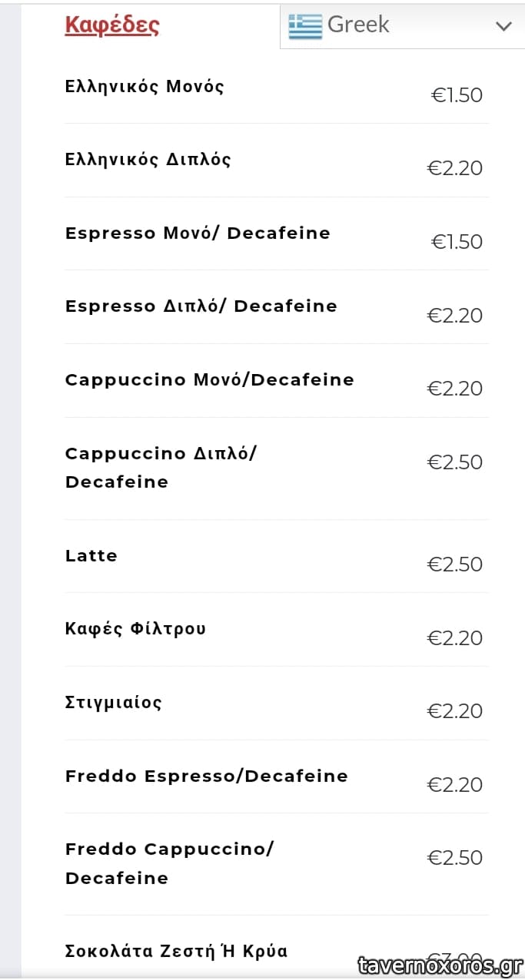
Task: Click the tavernoxoros.gr watermark link
Action: [x=441, y=965]
